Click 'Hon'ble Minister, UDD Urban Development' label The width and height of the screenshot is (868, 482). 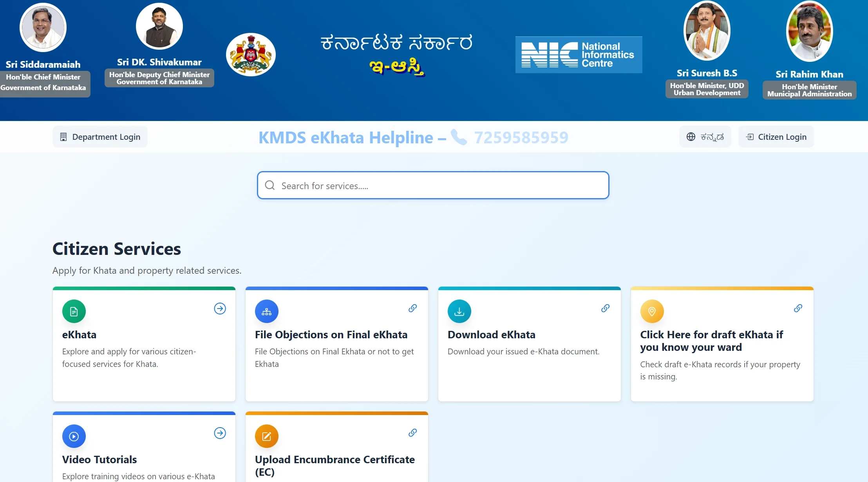tap(707, 89)
